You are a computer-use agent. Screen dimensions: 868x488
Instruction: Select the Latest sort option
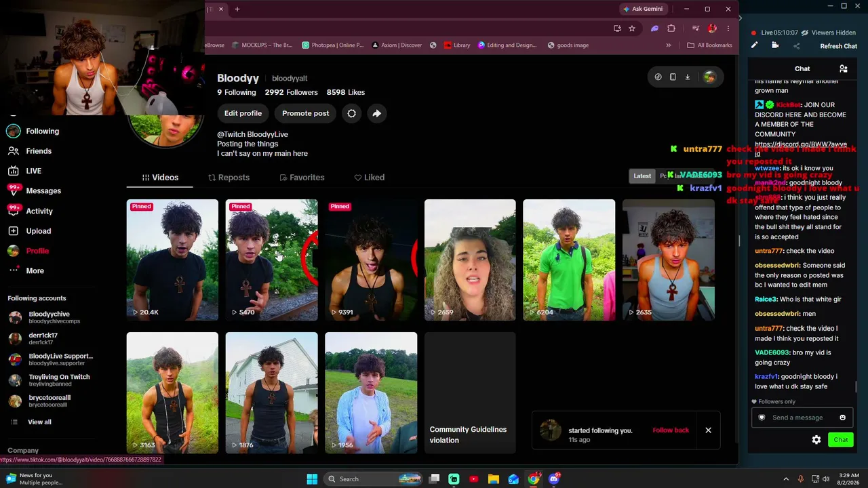[642, 176]
